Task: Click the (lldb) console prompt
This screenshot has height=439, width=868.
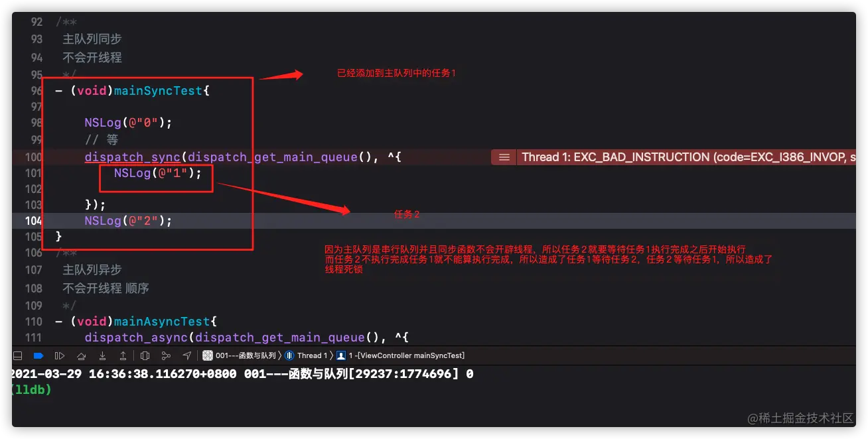Action: coord(32,390)
